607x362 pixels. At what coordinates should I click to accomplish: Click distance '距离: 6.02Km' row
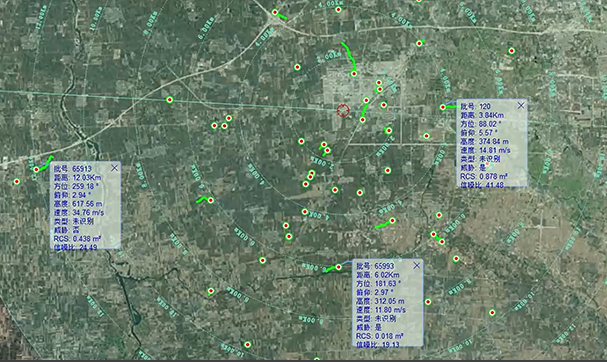pos(378,275)
